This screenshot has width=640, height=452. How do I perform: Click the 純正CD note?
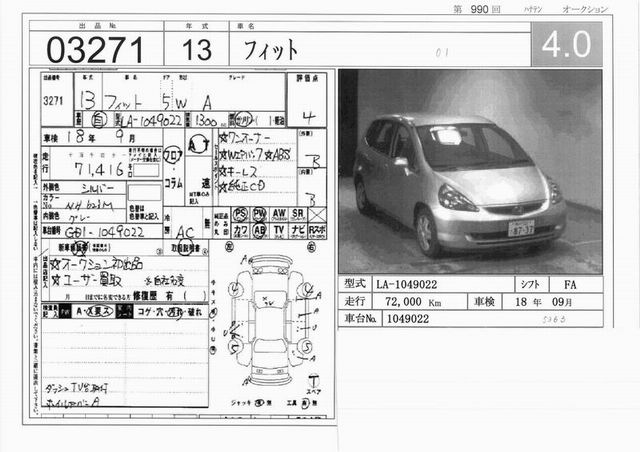242,187
